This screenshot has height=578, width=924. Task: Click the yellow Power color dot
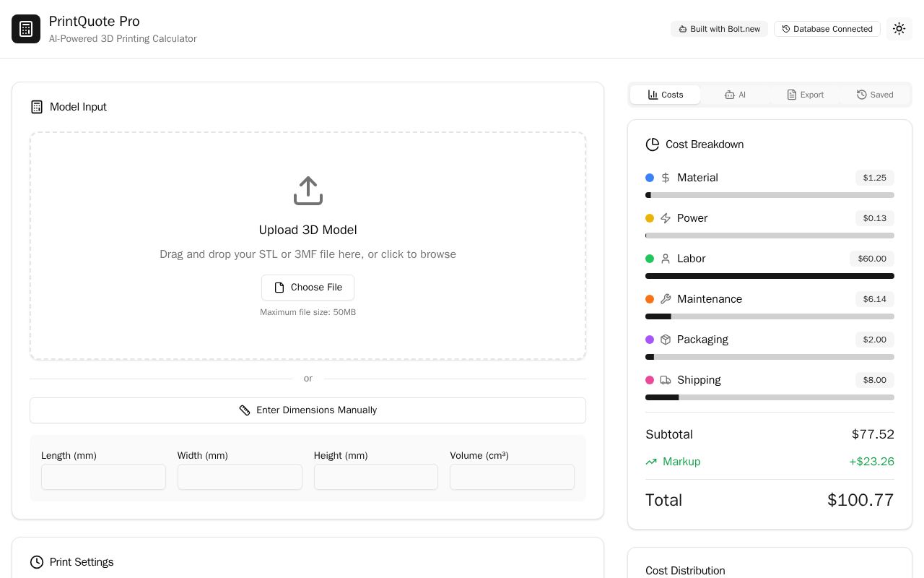click(x=650, y=218)
